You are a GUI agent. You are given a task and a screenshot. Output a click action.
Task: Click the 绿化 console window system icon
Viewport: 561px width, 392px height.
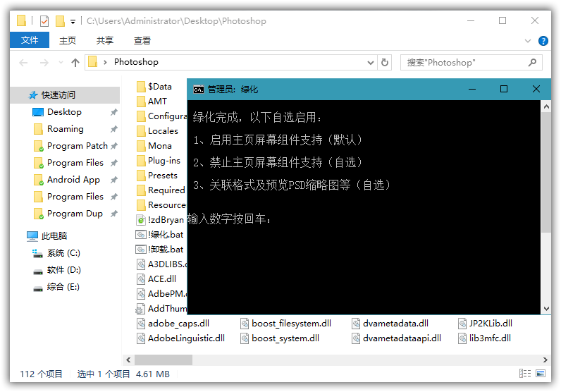click(x=199, y=90)
